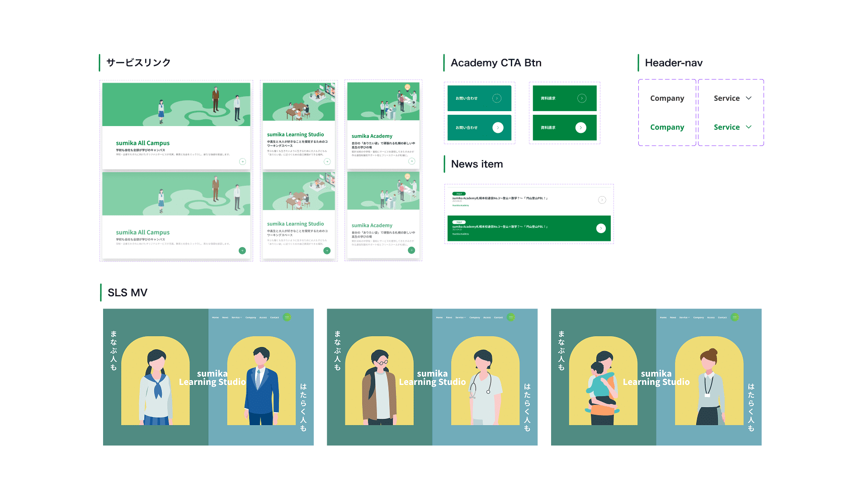Image resolution: width=868 pixels, height=488 pixels.
Task: Click the default green 資料請求 button label
Action: tap(548, 98)
